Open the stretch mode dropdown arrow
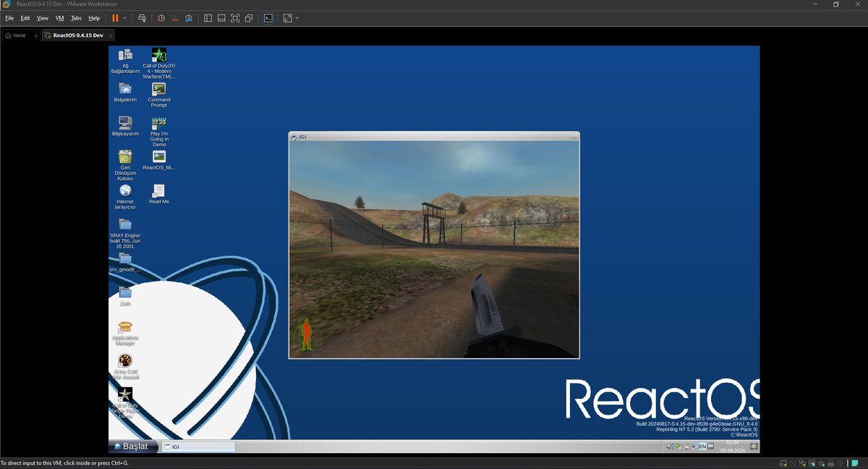Image resolution: width=868 pixels, height=469 pixels. (x=297, y=17)
